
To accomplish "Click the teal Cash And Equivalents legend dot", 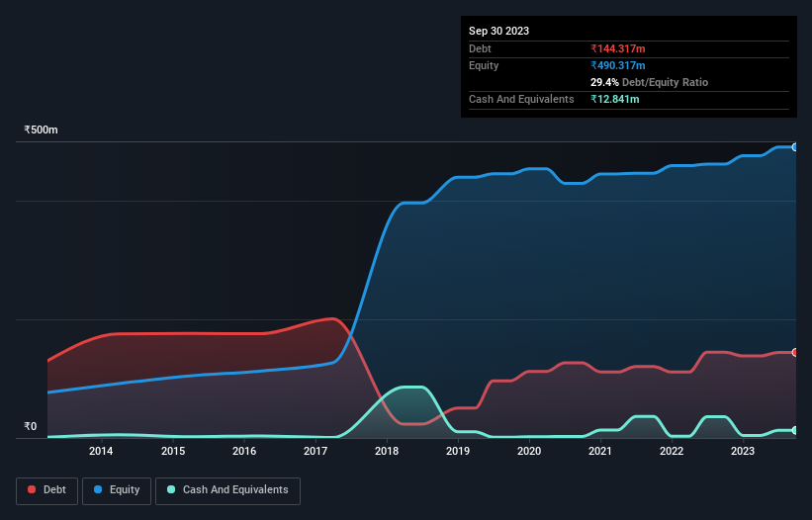I will [x=171, y=489].
